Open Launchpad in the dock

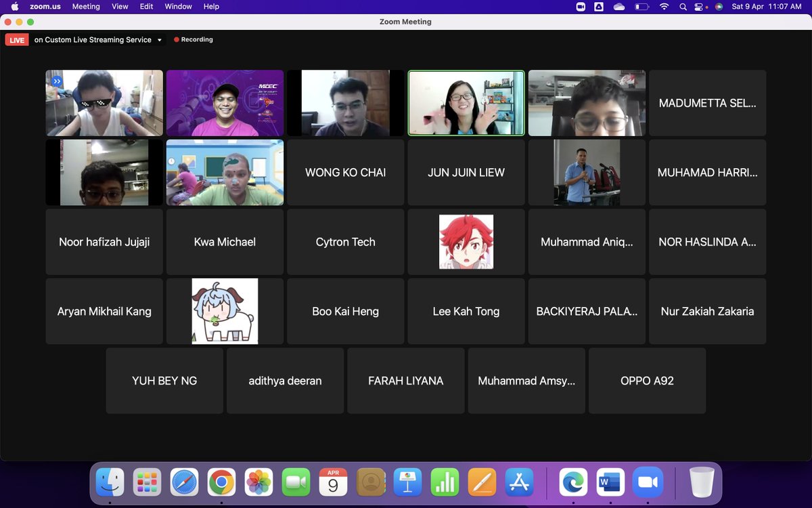147,482
